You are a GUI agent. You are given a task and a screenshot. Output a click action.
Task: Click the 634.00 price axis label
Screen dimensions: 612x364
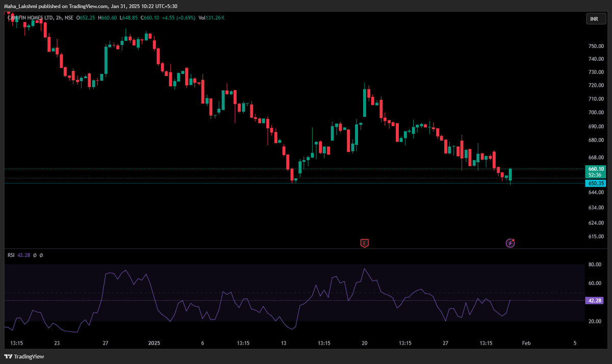coord(596,207)
